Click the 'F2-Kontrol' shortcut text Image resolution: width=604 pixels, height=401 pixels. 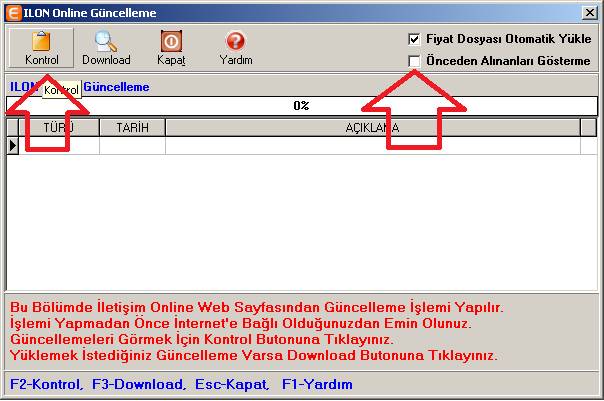pyautogui.click(x=45, y=384)
